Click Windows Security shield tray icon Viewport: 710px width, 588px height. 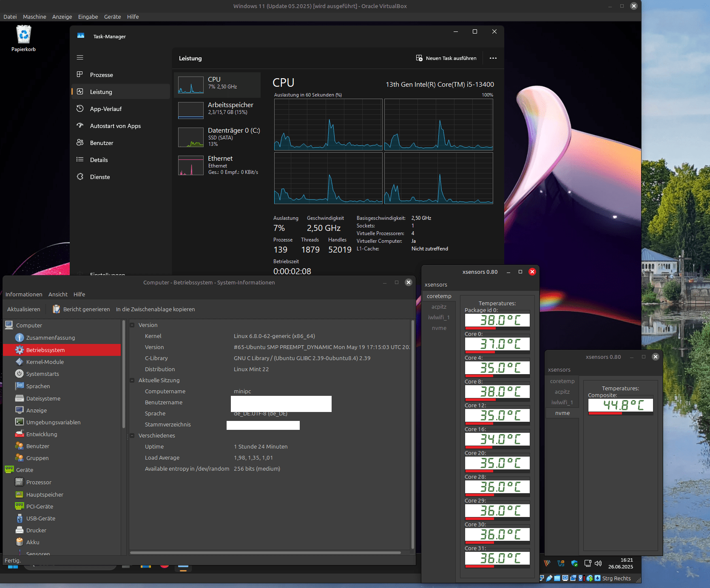point(574,563)
